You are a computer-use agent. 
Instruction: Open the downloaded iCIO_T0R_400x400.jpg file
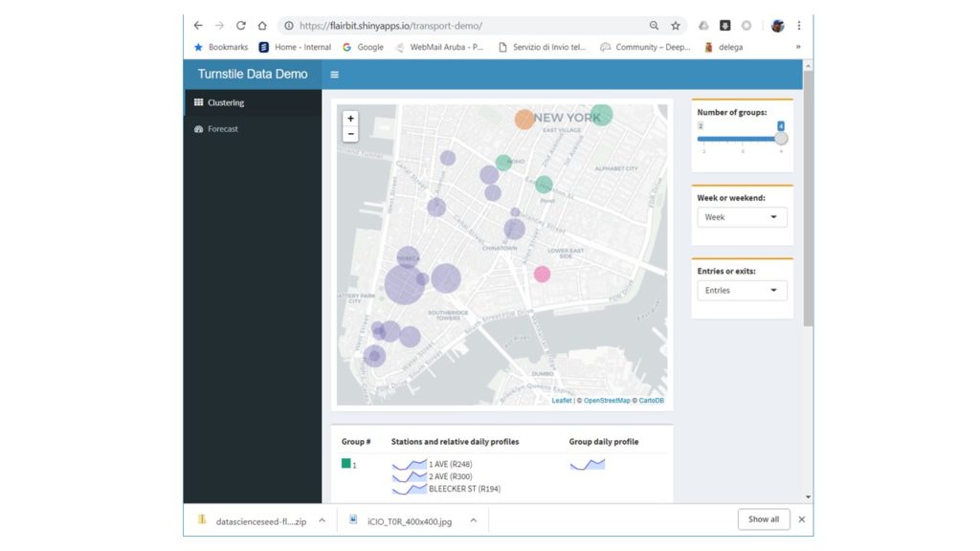pyautogui.click(x=401, y=521)
